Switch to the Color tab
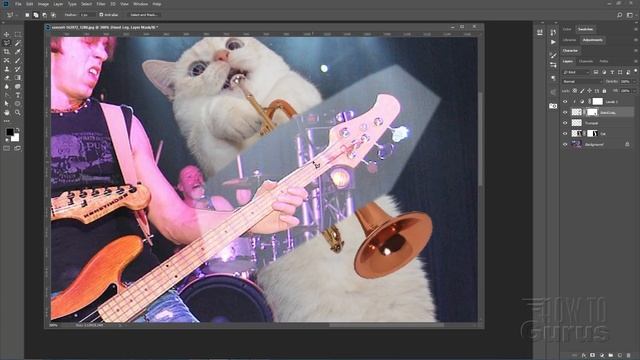 (x=567, y=29)
